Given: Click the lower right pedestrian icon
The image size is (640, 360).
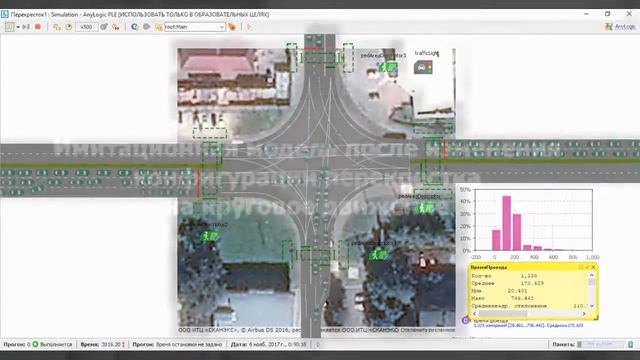Looking at the screenshot, I should click(x=378, y=255).
